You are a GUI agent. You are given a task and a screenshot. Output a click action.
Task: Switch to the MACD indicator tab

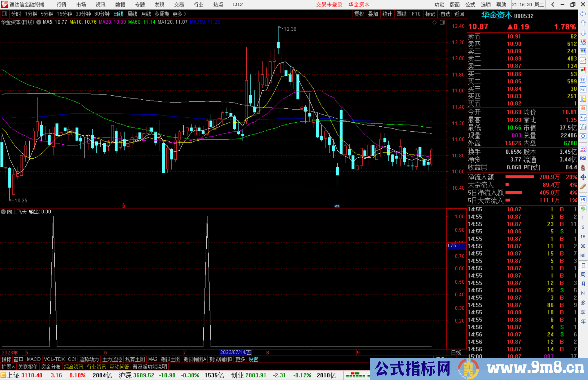pyautogui.click(x=34, y=359)
